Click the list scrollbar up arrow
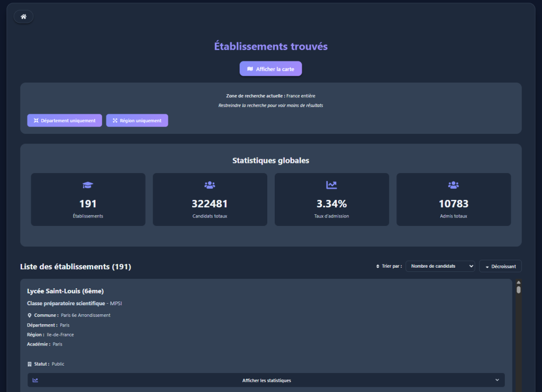The height and width of the screenshot is (392, 542). pos(519,282)
